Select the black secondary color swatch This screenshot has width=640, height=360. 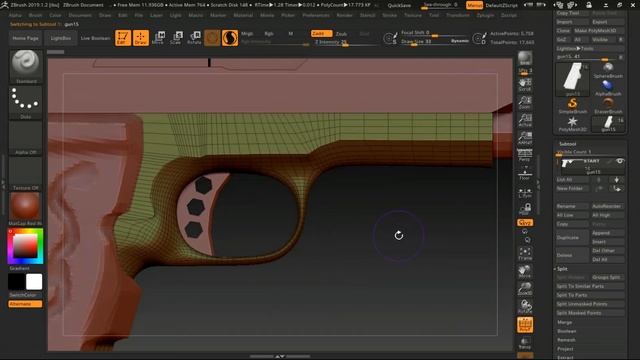click(x=16, y=282)
